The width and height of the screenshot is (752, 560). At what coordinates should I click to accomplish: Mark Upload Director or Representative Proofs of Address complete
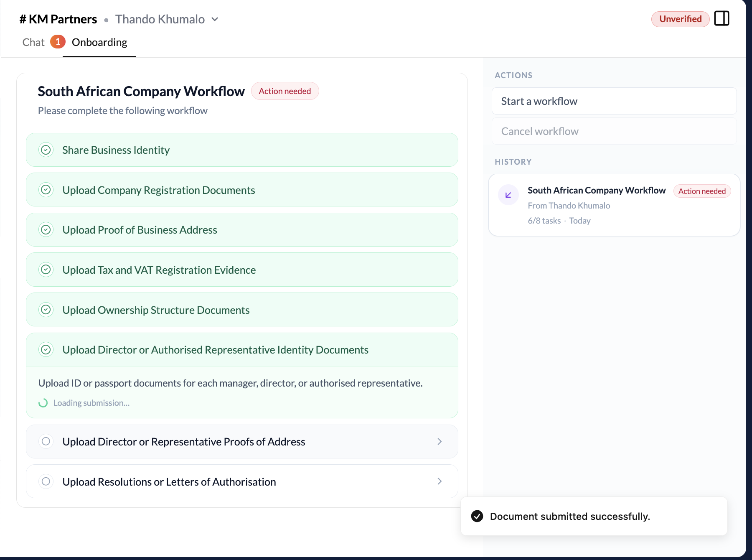pos(46,441)
